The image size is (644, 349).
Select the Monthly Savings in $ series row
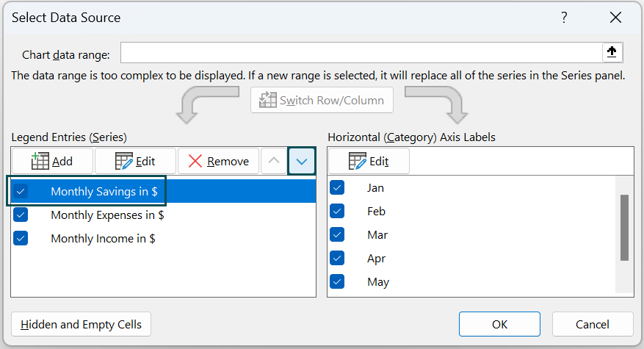click(x=164, y=191)
